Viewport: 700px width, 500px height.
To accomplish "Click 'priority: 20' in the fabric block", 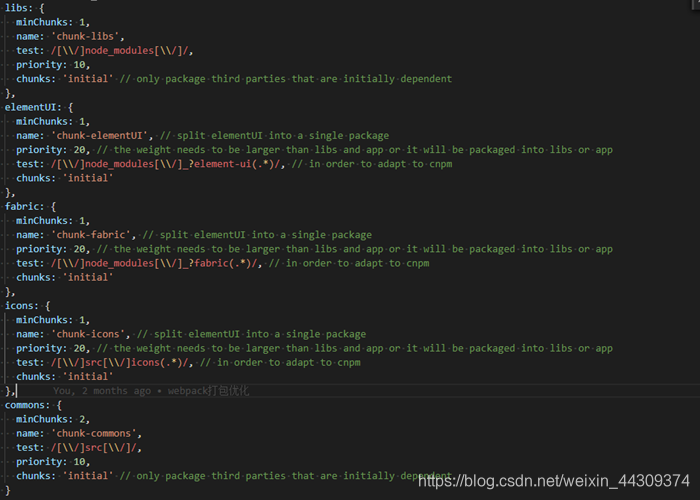I will pyautogui.click(x=53, y=249).
